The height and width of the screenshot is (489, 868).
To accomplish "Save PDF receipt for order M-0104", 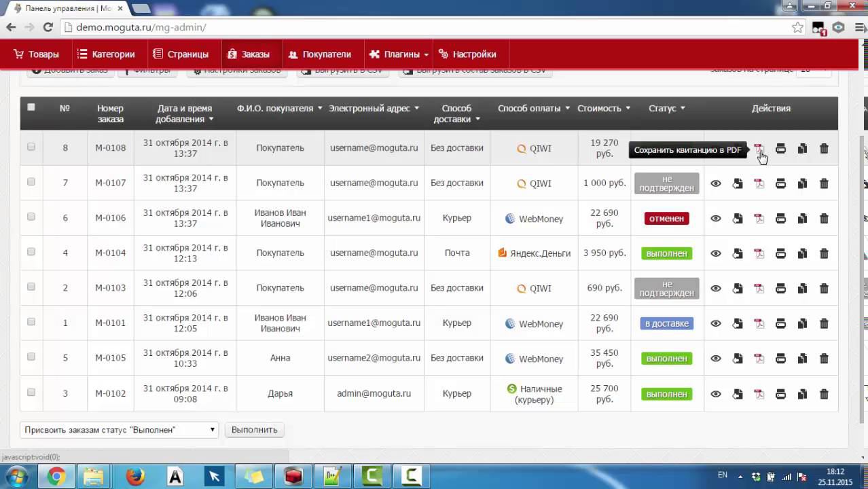I will point(759,253).
